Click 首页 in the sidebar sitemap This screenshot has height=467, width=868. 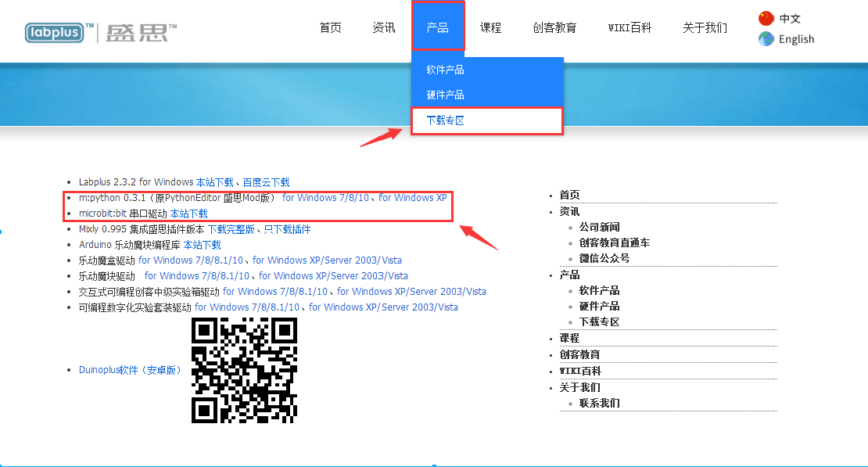569,195
